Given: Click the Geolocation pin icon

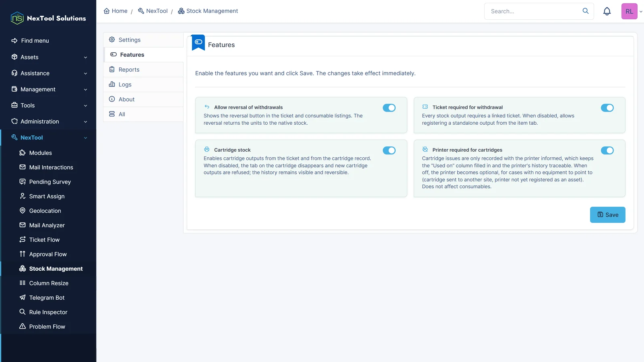Looking at the screenshot, I should pyautogui.click(x=23, y=211).
